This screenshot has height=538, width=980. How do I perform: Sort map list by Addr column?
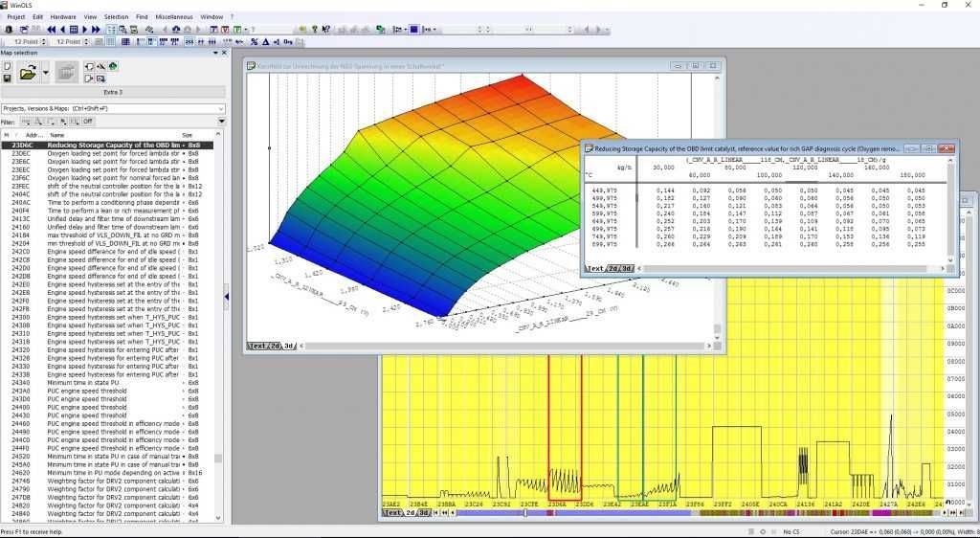click(x=34, y=135)
